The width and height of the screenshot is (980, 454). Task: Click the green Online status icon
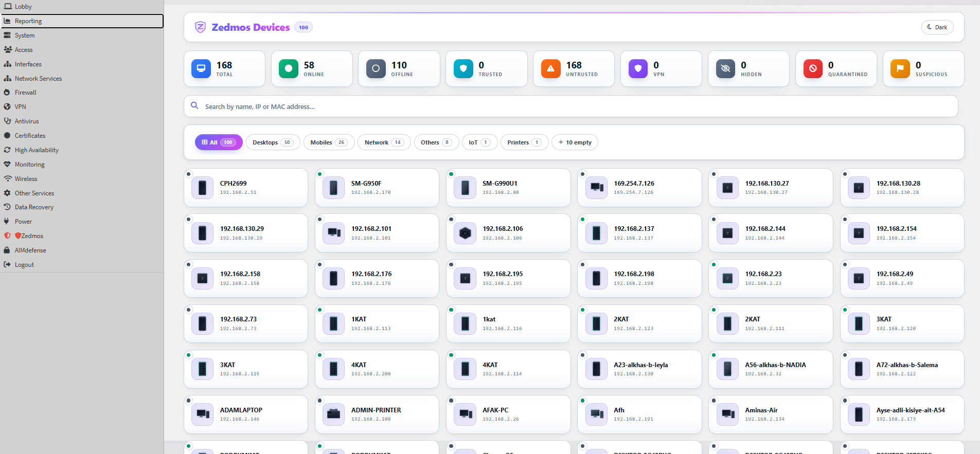point(289,68)
